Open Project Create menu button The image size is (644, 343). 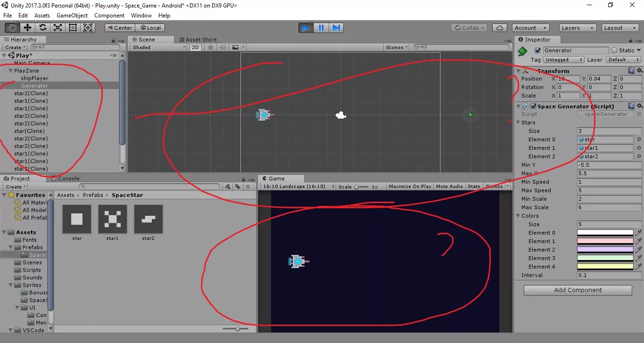click(15, 187)
